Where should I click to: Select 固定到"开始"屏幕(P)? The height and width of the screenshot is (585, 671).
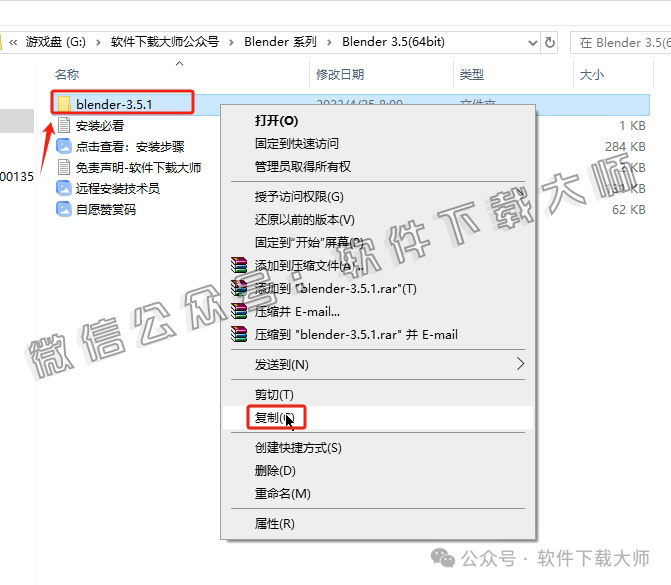tap(309, 243)
